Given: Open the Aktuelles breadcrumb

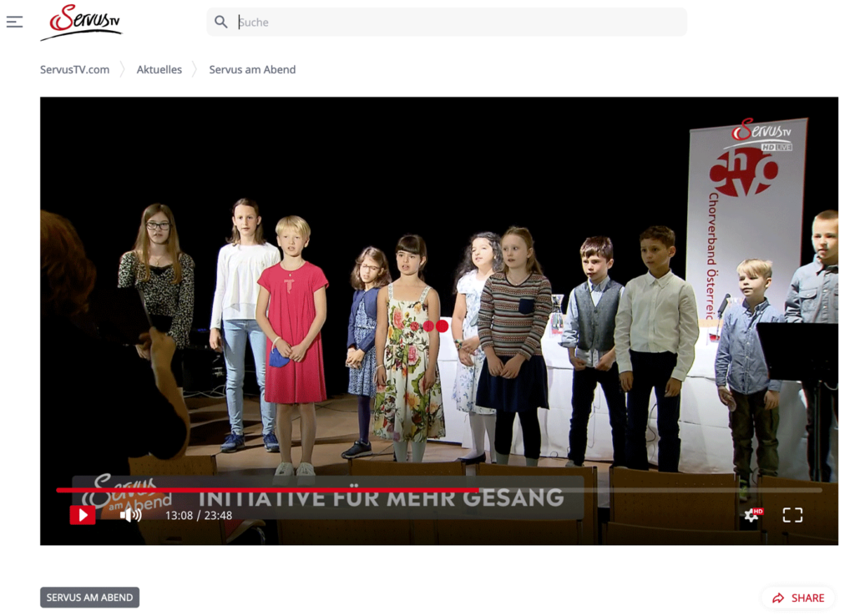Looking at the screenshot, I should (x=159, y=69).
